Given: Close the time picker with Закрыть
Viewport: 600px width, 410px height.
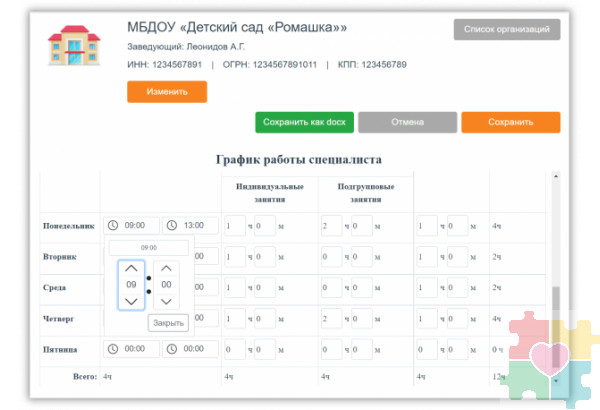Looking at the screenshot, I should pyautogui.click(x=168, y=323).
